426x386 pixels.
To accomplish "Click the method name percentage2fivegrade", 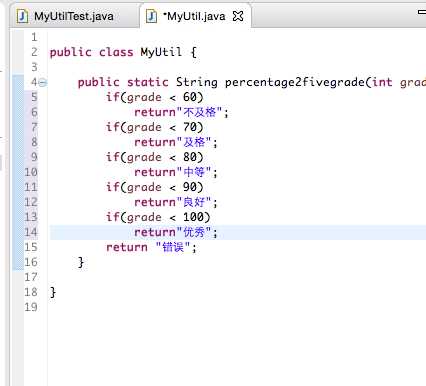I will pos(295,82).
